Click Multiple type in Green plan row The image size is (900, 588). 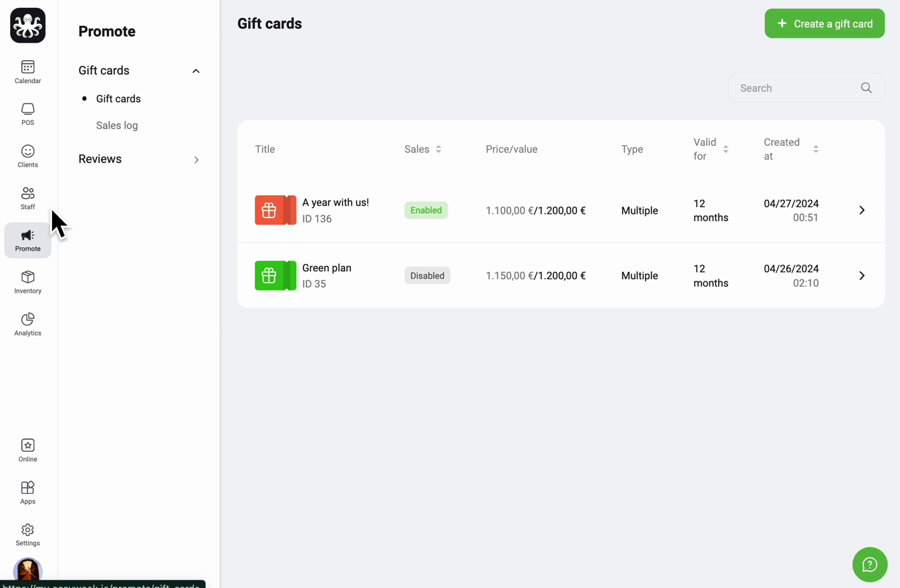coord(639,275)
